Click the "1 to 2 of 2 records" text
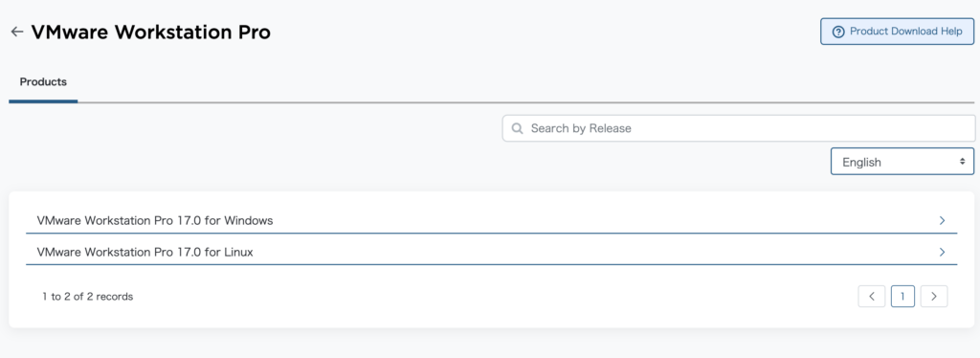The width and height of the screenshot is (980, 358). tap(87, 297)
